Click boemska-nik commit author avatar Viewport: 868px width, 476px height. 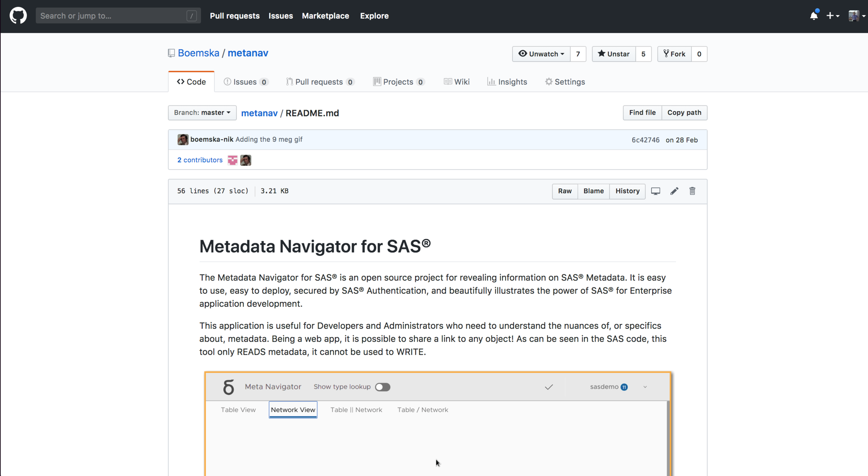[183, 140]
